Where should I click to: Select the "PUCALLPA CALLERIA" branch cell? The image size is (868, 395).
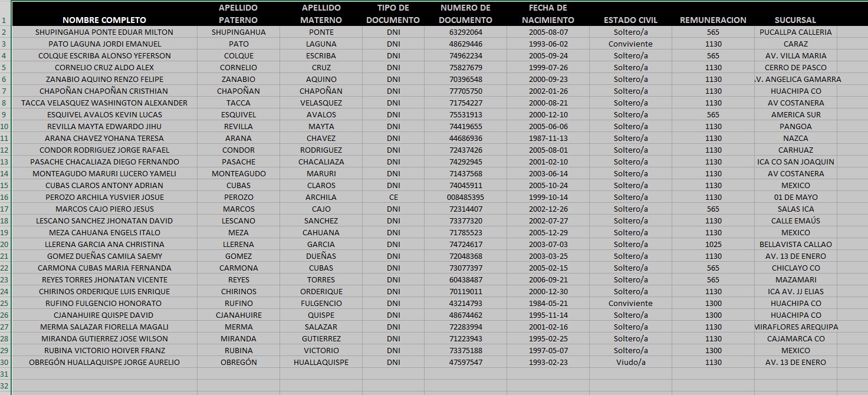pos(795,32)
